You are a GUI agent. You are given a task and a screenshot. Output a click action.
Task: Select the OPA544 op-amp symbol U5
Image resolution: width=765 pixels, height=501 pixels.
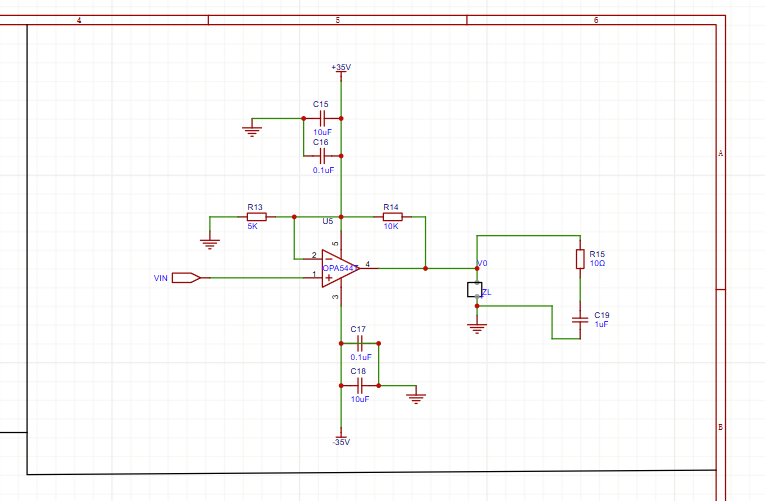point(341,268)
